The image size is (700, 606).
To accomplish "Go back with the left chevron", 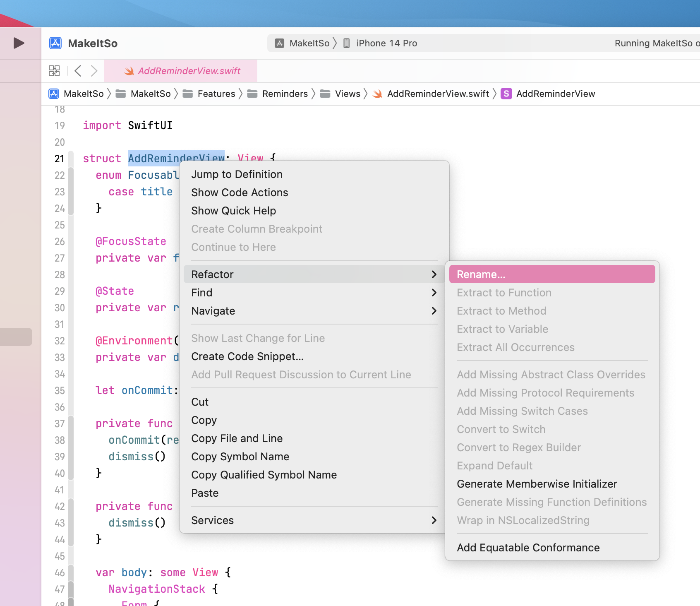I will (78, 71).
